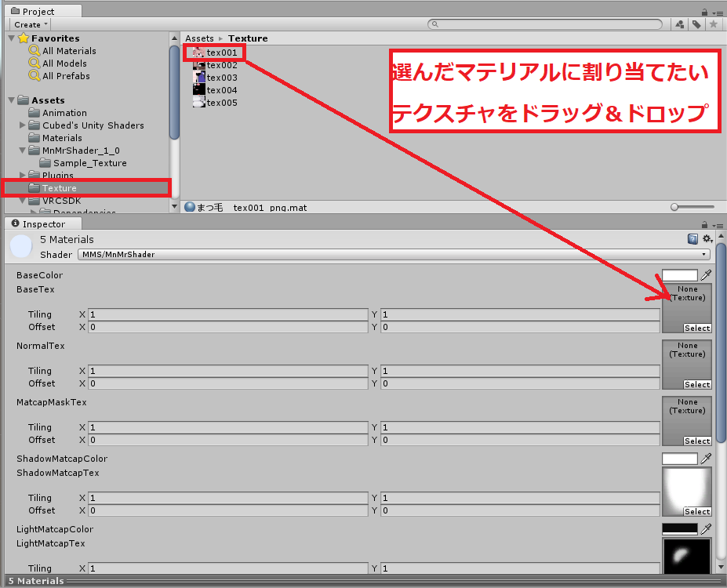Click the material preview sphere icon

coord(21,246)
